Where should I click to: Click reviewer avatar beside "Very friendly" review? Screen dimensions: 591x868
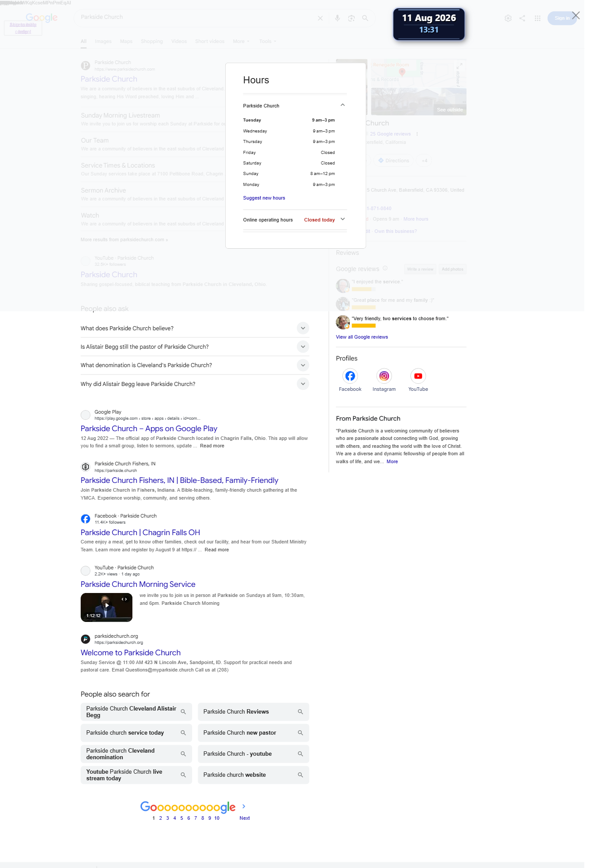point(343,322)
